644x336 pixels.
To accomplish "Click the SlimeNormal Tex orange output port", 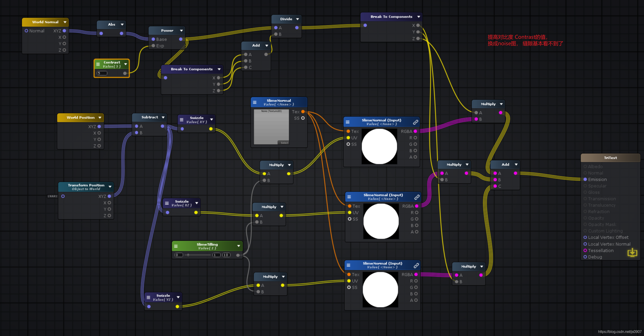I will (x=303, y=112).
